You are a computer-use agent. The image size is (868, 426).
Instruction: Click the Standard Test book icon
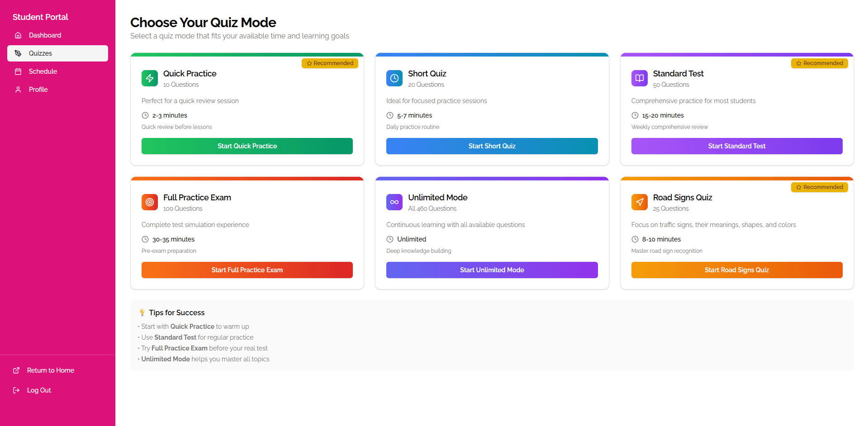point(639,78)
